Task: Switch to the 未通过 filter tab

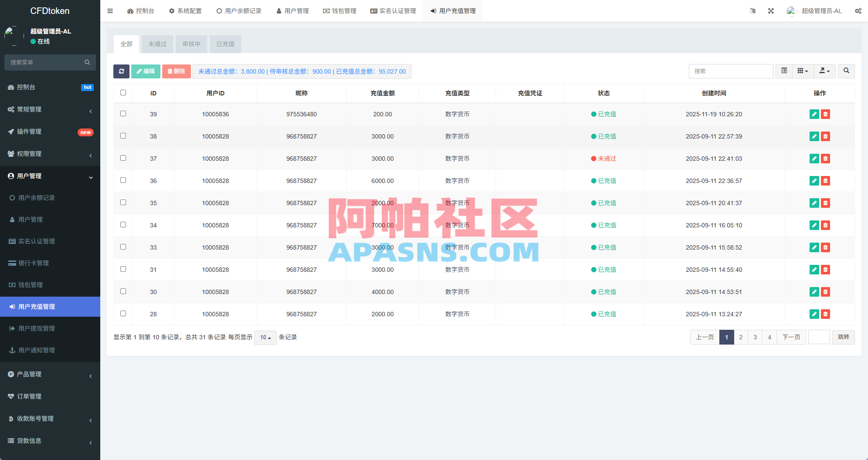Action: click(x=157, y=44)
